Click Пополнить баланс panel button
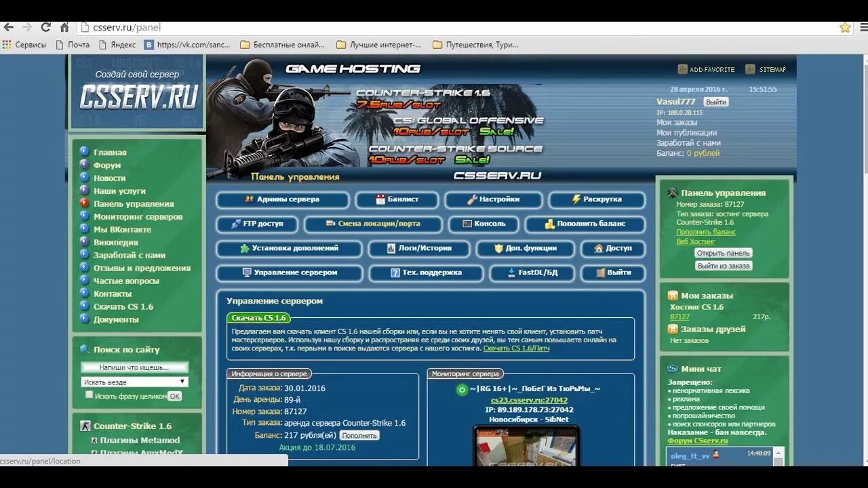This screenshot has height=488, width=868. point(585,224)
